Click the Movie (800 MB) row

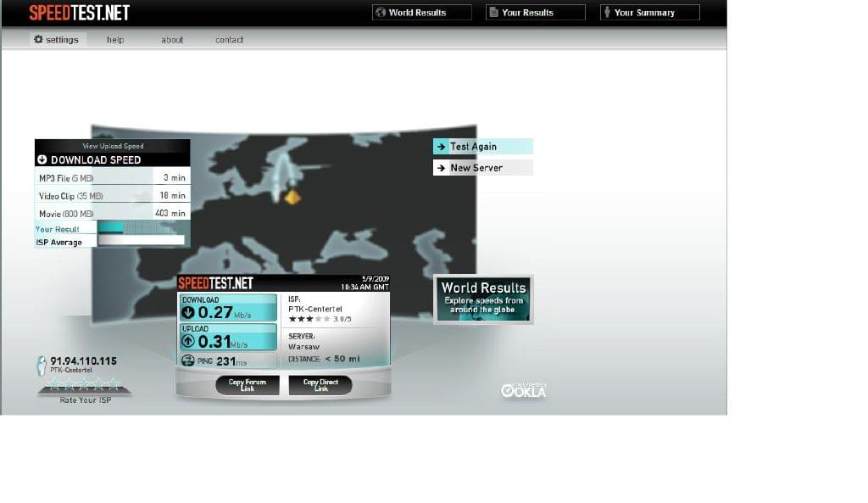tap(113, 213)
